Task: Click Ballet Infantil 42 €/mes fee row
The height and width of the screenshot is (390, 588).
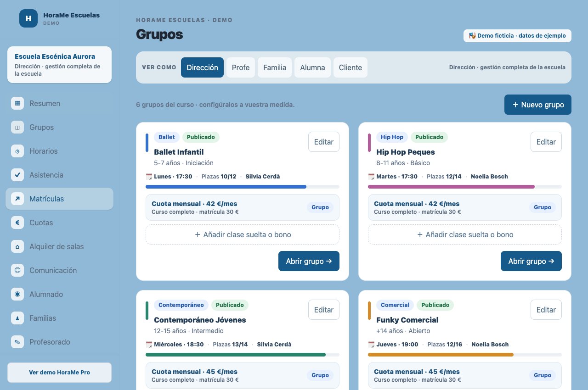Action: click(x=243, y=207)
